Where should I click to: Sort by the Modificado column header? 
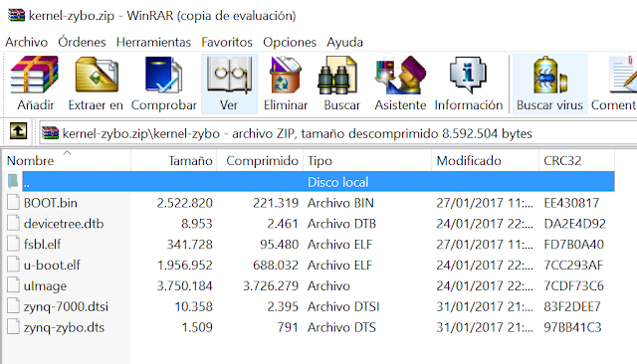[x=485, y=161]
